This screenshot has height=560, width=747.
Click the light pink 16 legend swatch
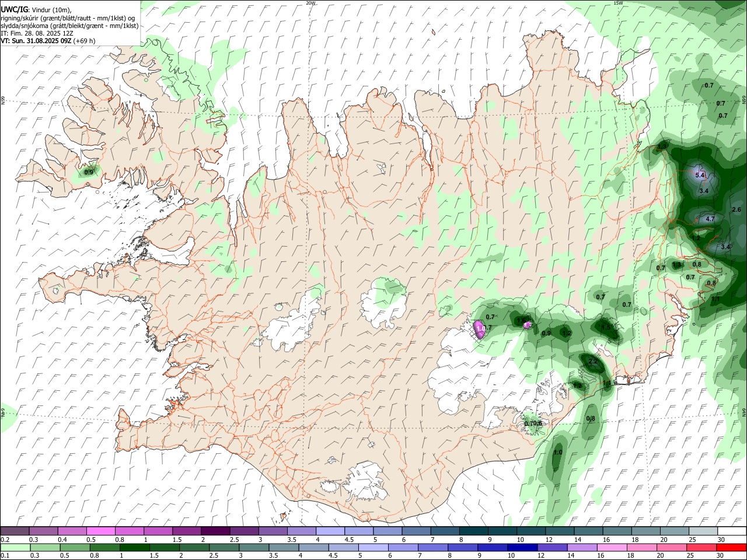tap(612, 547)
